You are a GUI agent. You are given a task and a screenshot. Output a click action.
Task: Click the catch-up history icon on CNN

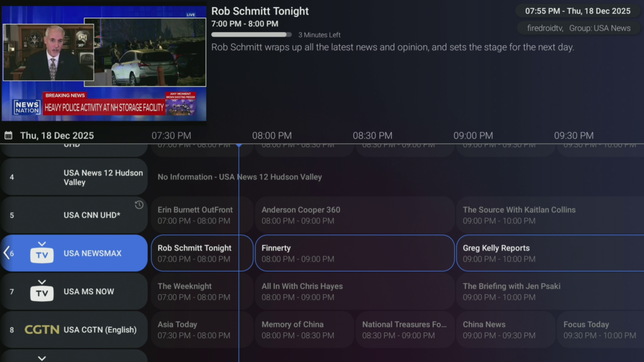click(139, 205)
